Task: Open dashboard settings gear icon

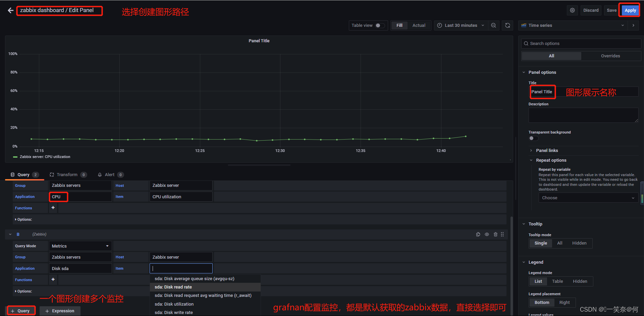Action: 572,10
